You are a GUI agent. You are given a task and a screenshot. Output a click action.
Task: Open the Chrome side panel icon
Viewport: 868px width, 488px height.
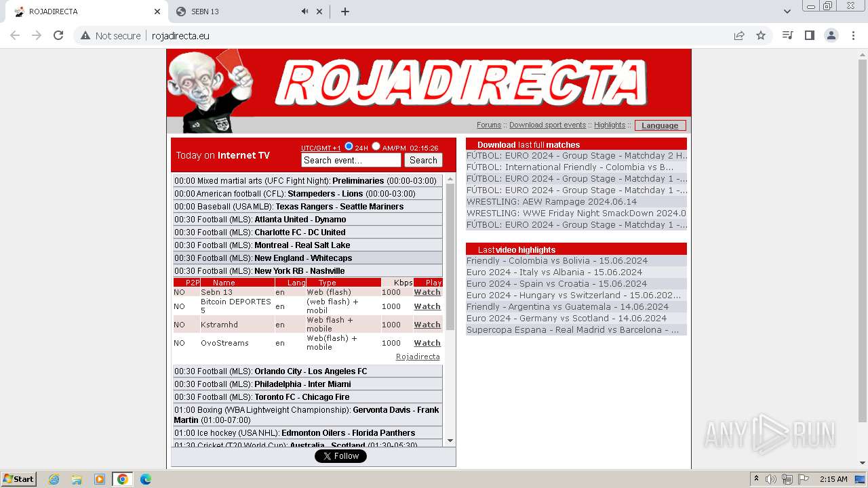pos(809,35)
